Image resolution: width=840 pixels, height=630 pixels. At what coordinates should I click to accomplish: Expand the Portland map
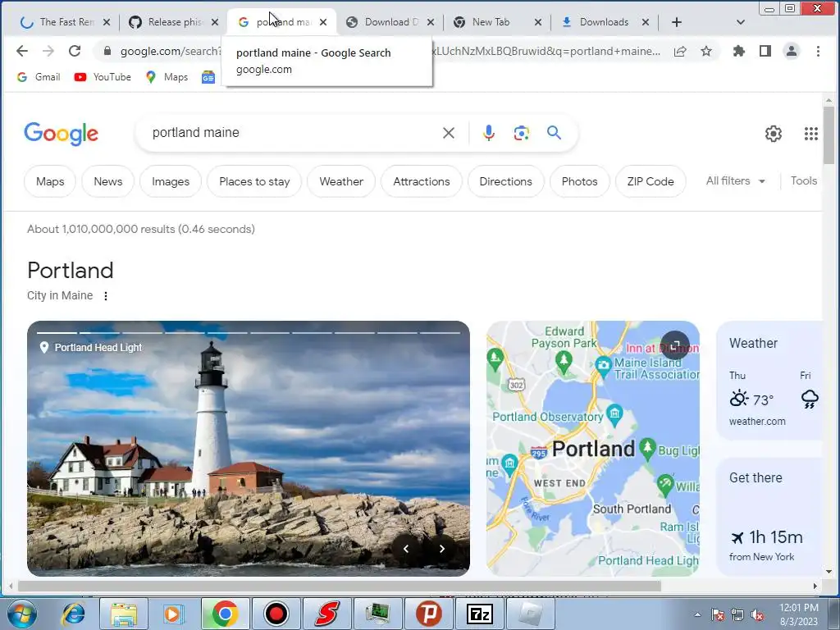[675, 345]
